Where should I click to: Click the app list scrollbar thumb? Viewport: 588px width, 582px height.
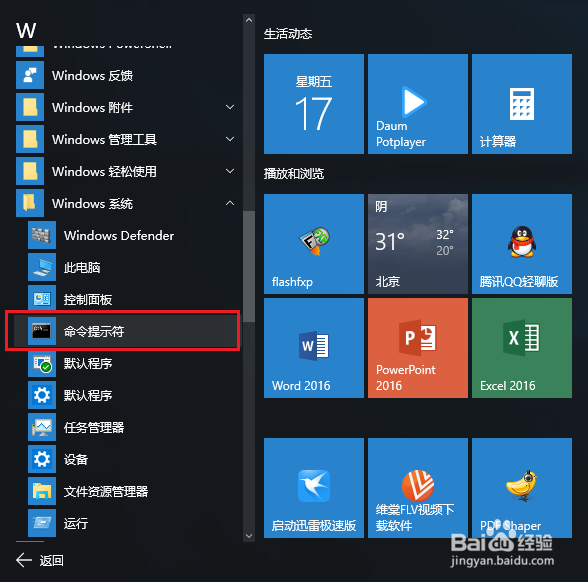point(249,266)
